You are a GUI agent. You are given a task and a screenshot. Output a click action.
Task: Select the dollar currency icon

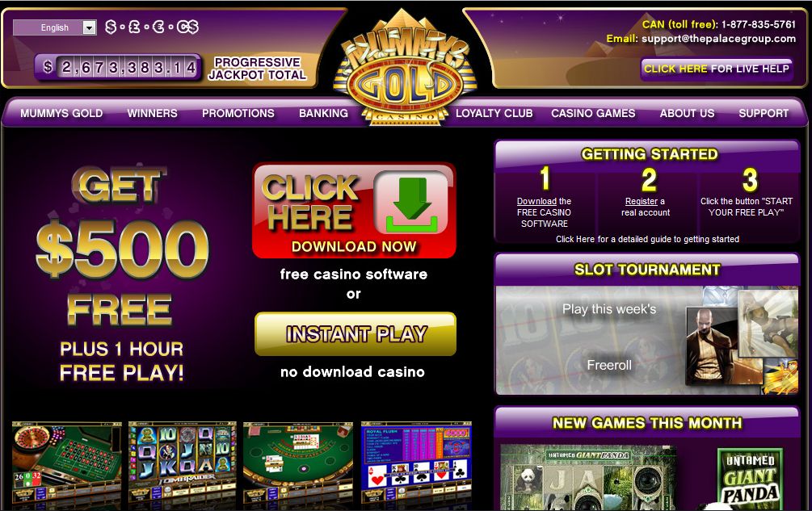[x=111, y=27]
